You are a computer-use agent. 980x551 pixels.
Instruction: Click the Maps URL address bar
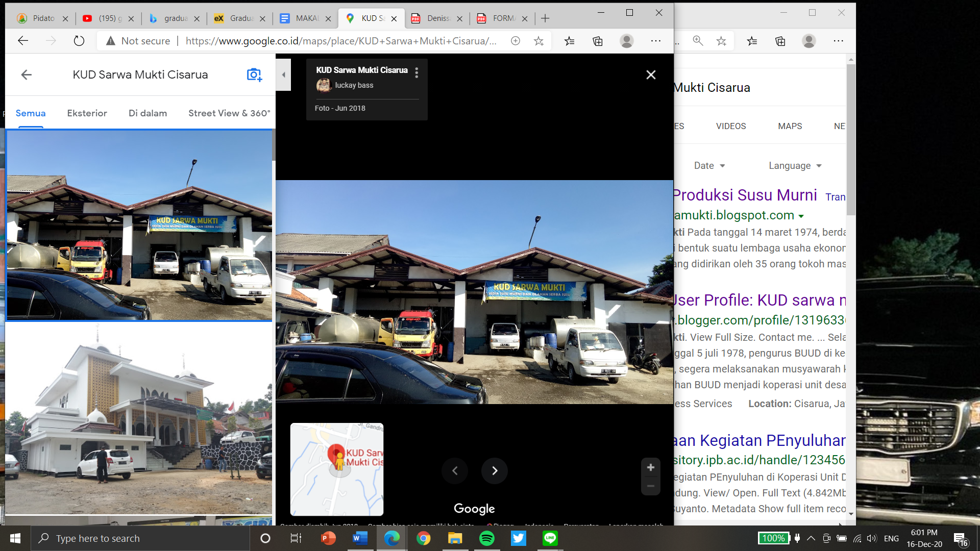[341, 41]
